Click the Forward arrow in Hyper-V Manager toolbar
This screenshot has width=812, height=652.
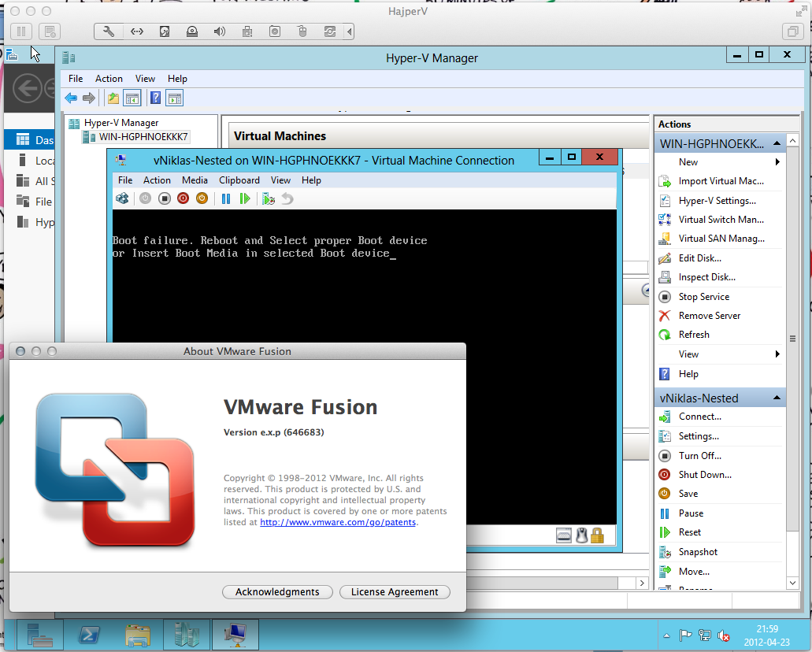[x=89, y=98]
